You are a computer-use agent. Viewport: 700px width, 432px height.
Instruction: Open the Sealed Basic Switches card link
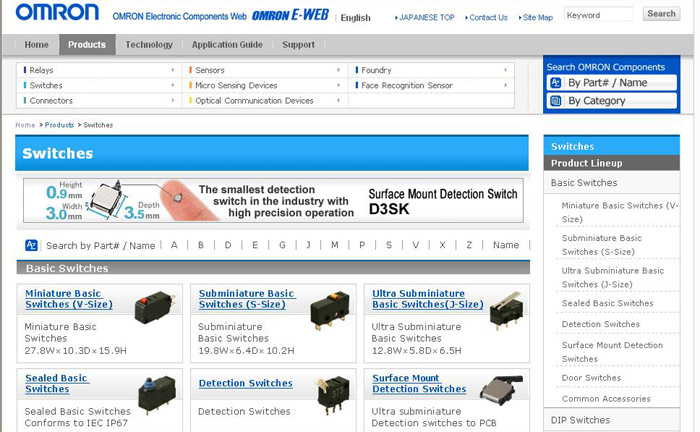click(56, 383)
